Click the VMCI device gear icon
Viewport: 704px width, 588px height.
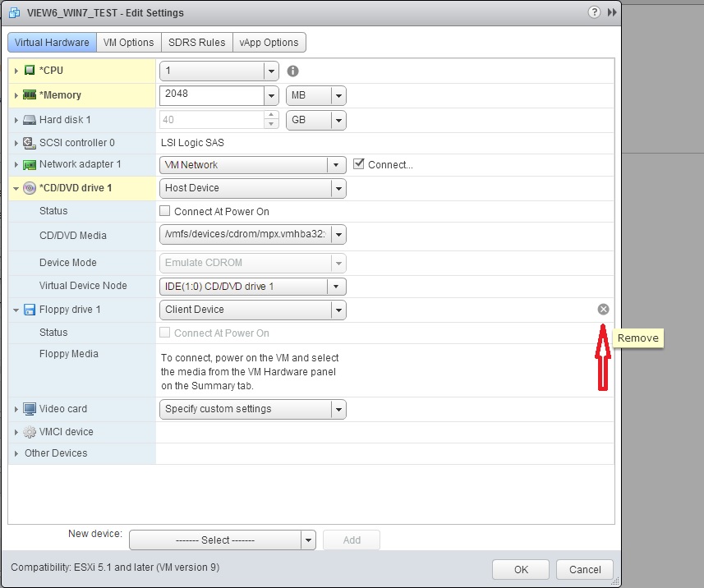[30, 432]
